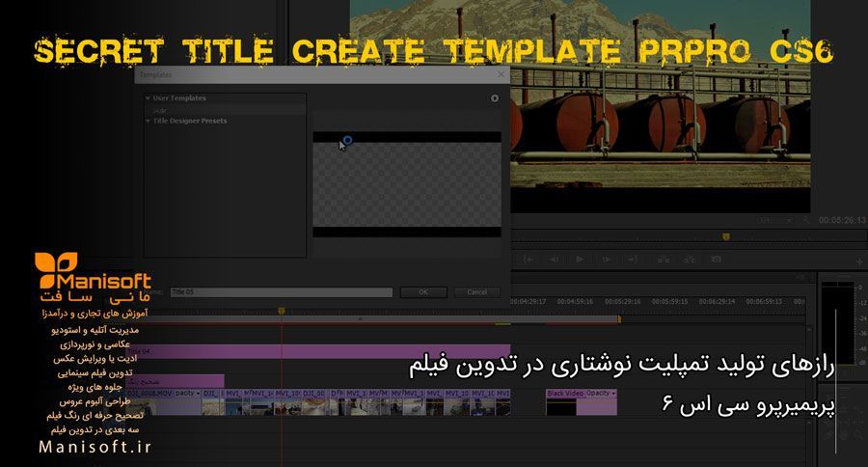868x467 pixels.
Task: Click the Lift button in Program Monitor
Action: pos(663,259)
